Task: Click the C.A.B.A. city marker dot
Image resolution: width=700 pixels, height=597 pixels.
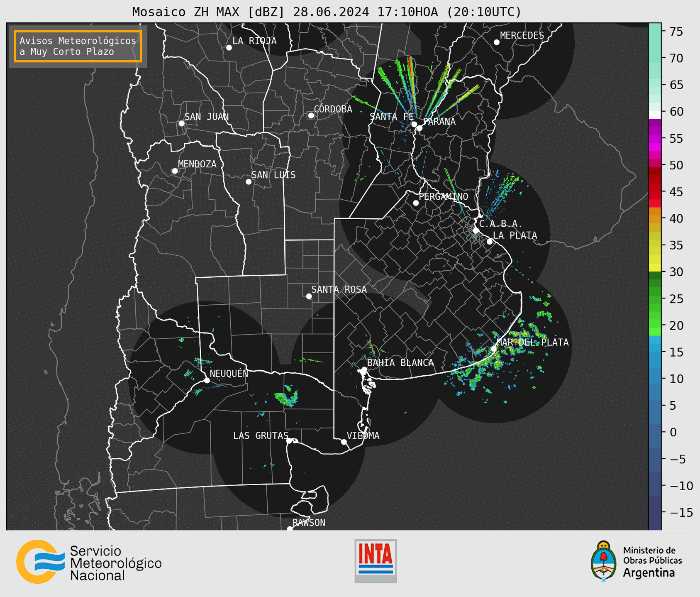Action: 476,230
